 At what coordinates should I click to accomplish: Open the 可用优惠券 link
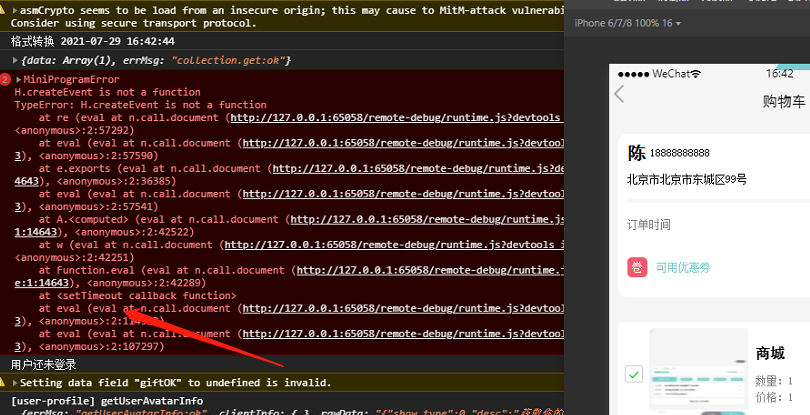pos(683,268)
